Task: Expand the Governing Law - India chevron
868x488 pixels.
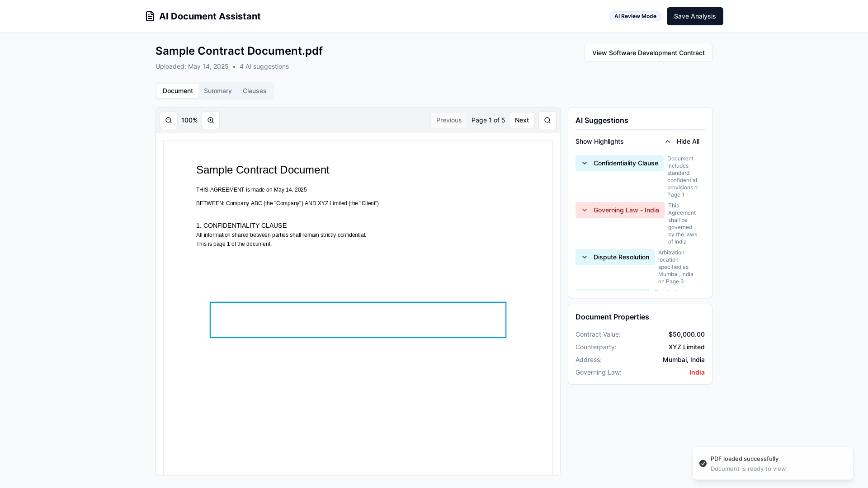Action: tap(585, 210)
